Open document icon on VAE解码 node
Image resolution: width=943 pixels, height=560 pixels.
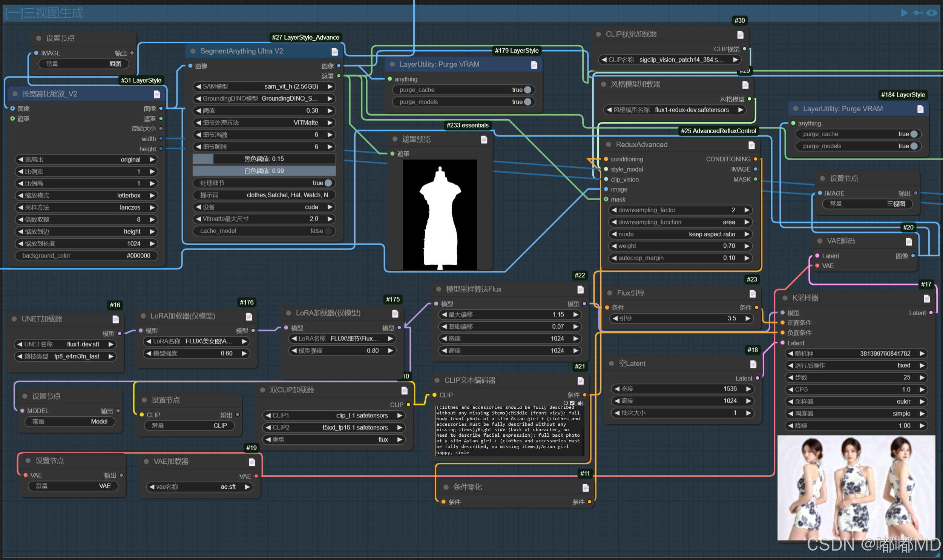(x=909, y=241)
